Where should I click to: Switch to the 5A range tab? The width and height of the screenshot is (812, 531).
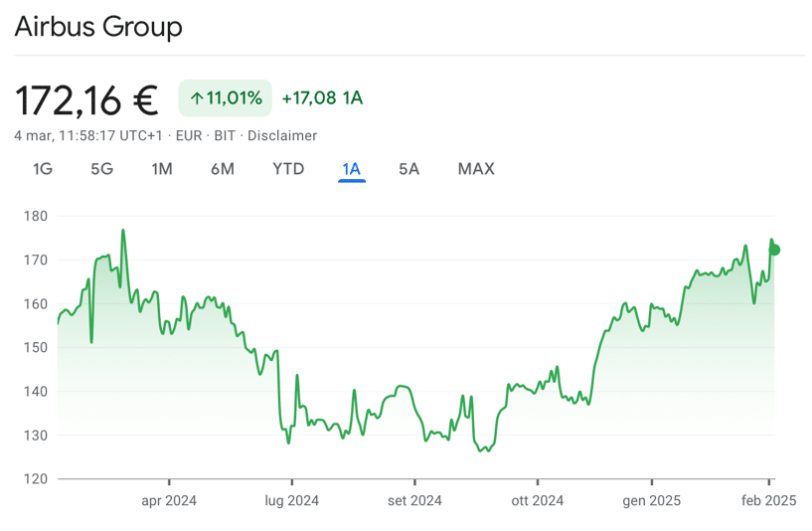coord(409,169)
